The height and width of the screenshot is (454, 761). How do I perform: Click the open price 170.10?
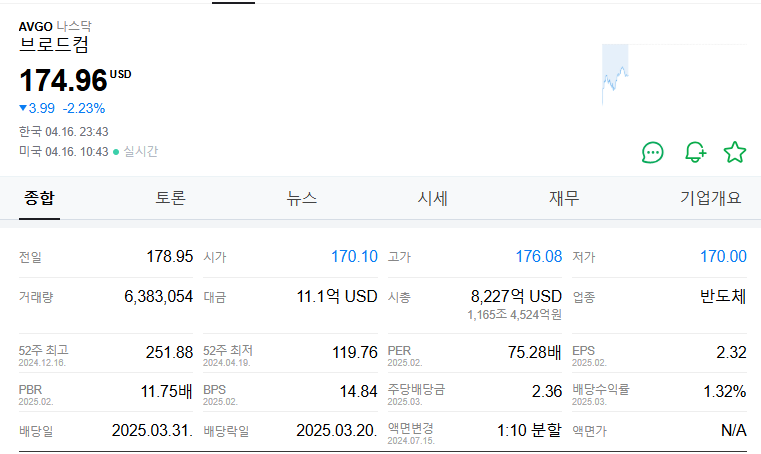[354, 256]
